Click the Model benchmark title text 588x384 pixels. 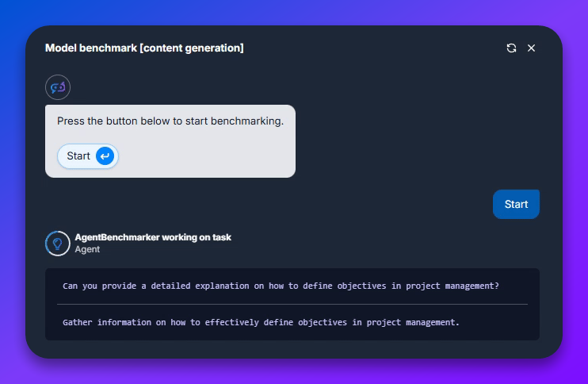pyautogui.click(x=144, y=48)
